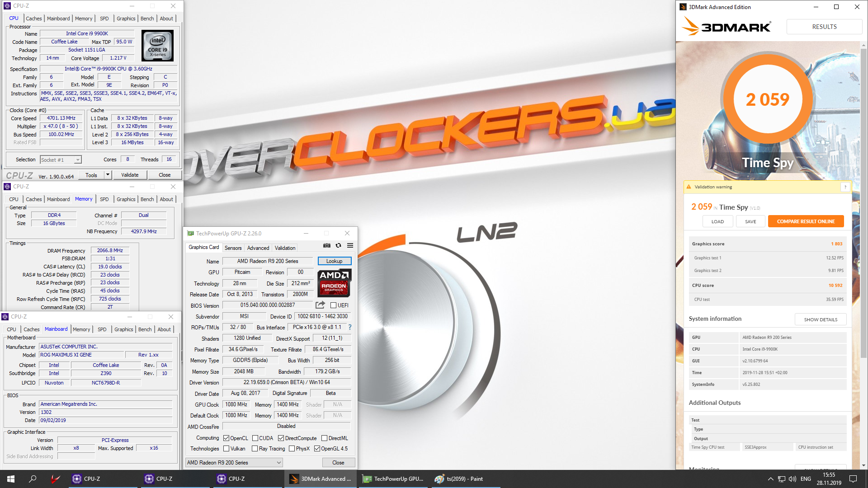Toggle the UEFI checkbox
Viewport: 868px width, 488px height.
[333, 305]
